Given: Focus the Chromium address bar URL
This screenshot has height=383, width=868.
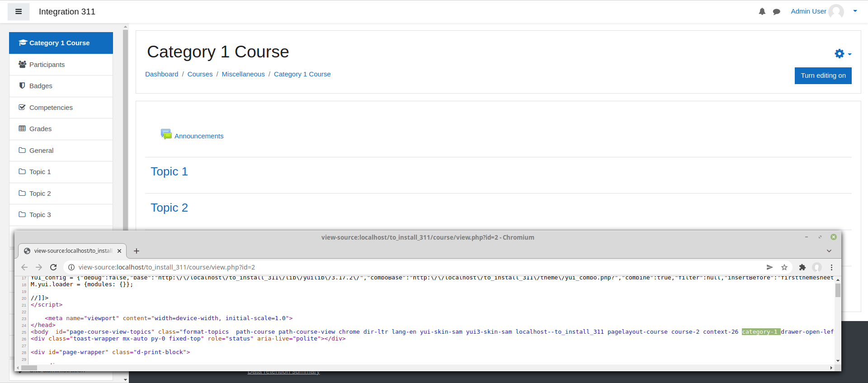Looking at the screenshot, I should pos(167,267).
